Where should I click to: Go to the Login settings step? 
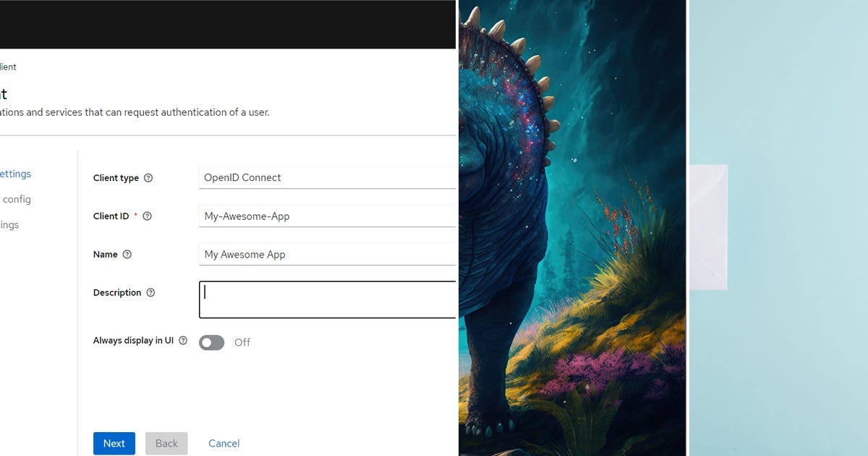click(9, 224)
